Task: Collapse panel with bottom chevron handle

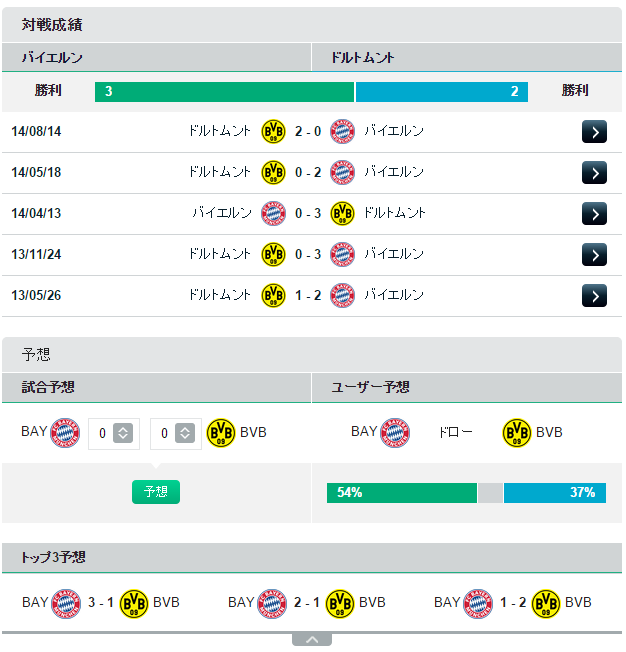Action: point(313,641)
